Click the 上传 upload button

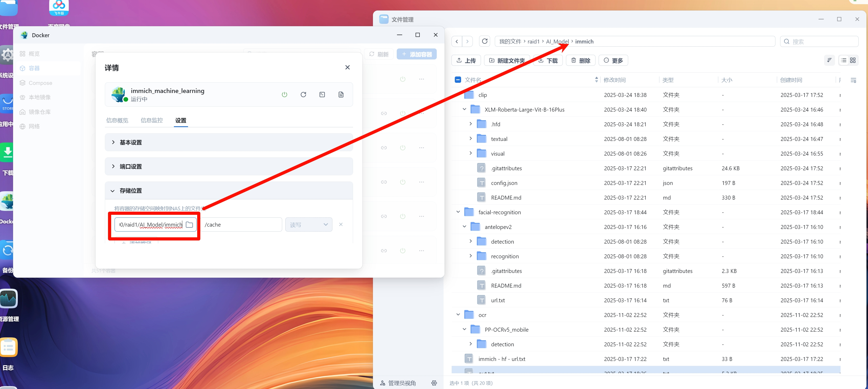466,61
